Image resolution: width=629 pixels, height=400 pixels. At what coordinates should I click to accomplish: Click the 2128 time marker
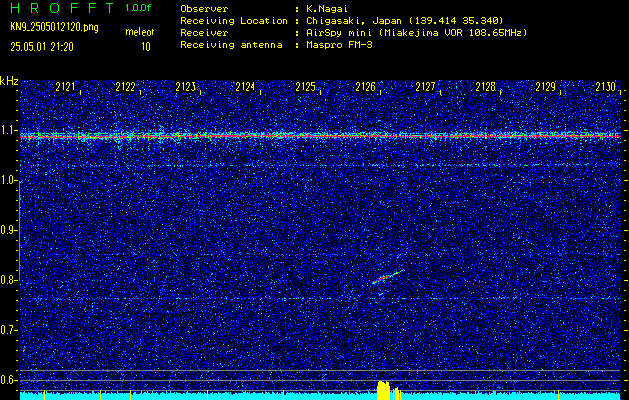point(485,87)
